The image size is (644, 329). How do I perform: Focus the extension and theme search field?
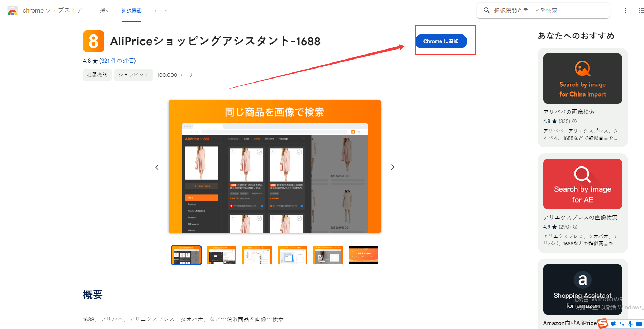(x=543, y=10)
